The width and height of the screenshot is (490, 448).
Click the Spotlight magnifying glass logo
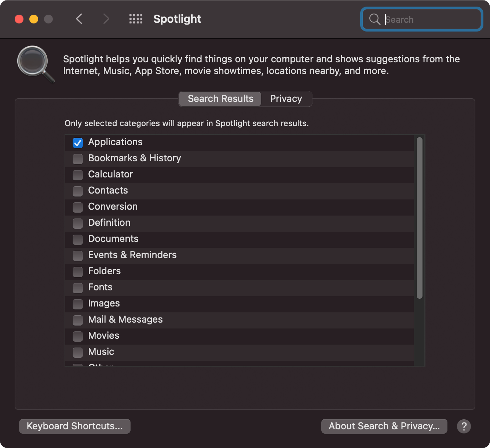coord(36,64)
